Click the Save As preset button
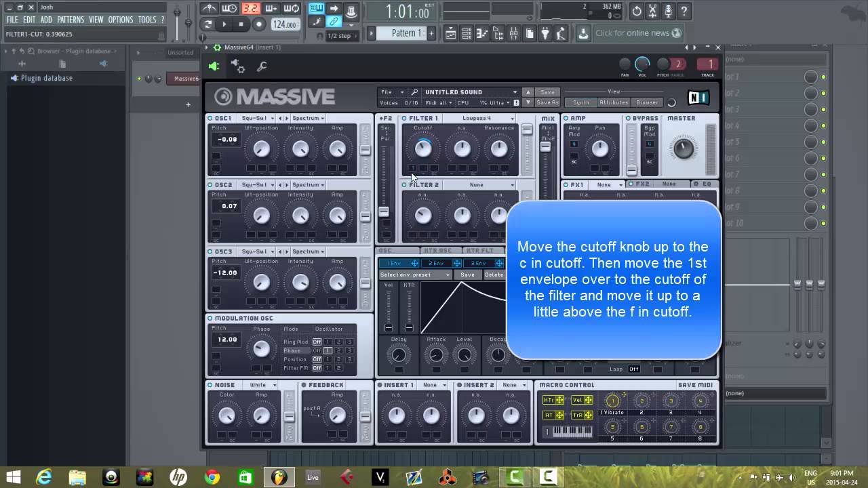 [x=547, y=102]
